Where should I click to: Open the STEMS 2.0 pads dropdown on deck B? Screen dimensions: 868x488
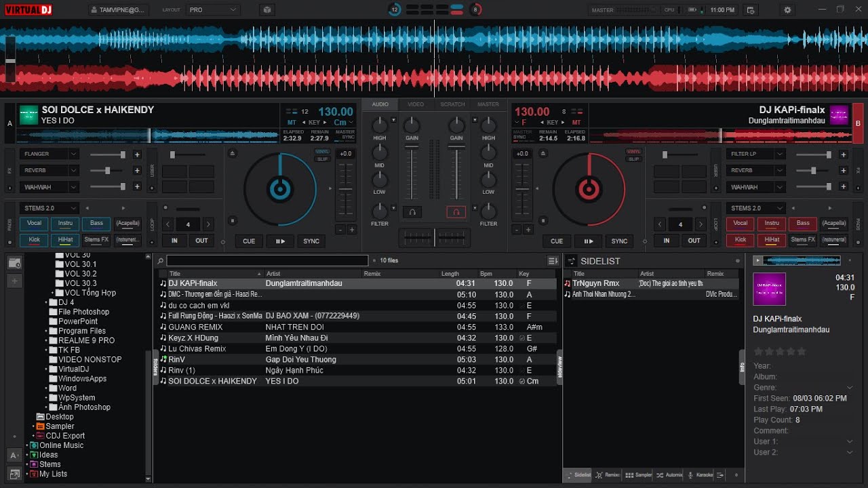756,208
